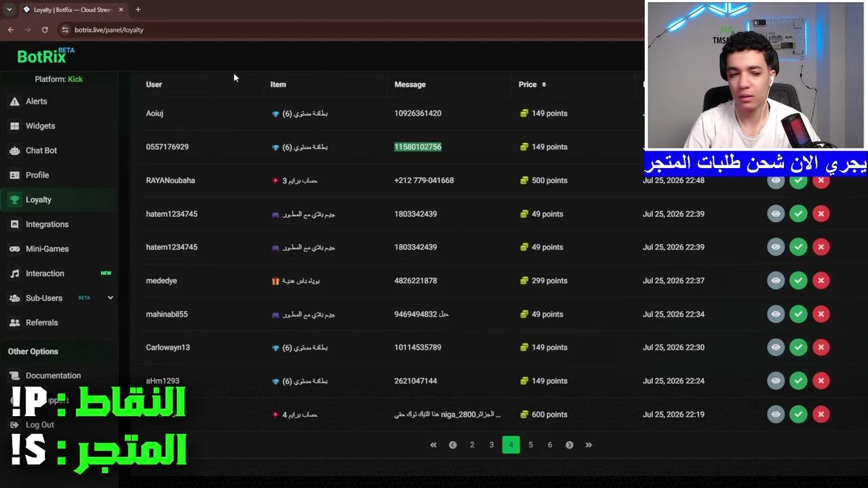Go to page 3

point(492,445)
